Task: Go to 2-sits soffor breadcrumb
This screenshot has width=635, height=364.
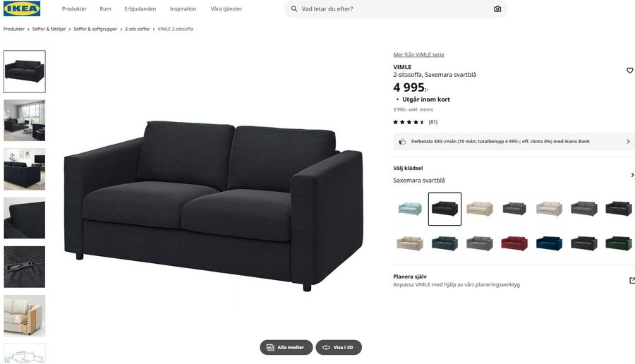Action: coord(138,29)
